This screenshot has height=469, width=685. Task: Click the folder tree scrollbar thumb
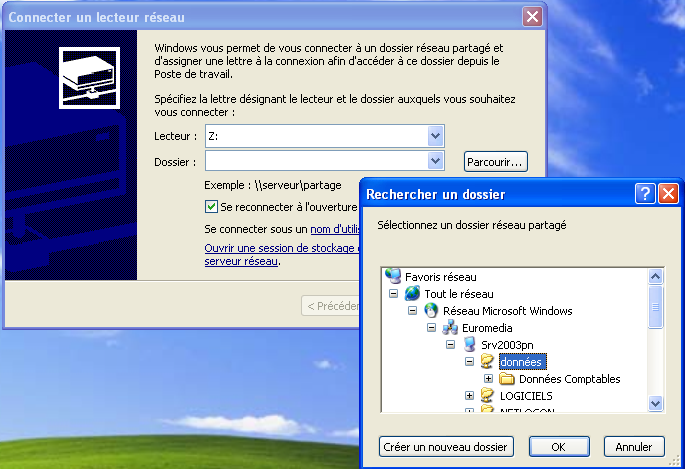[x=655, y=307]
